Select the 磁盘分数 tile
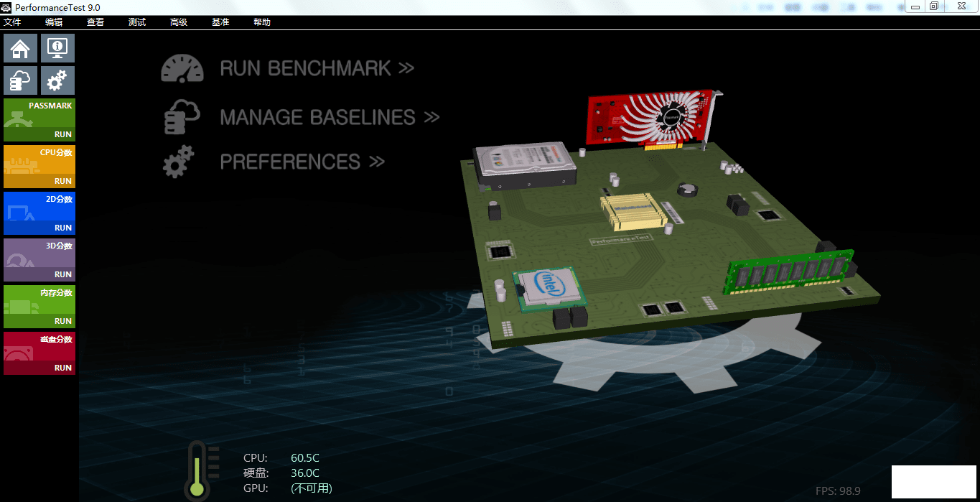This screenshot has height=502, width=980. pyautogui.click(x=39, y=353)
